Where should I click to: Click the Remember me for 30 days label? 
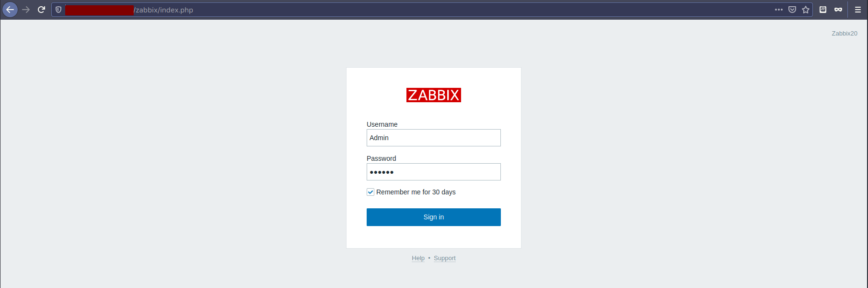tap(416, 192)
